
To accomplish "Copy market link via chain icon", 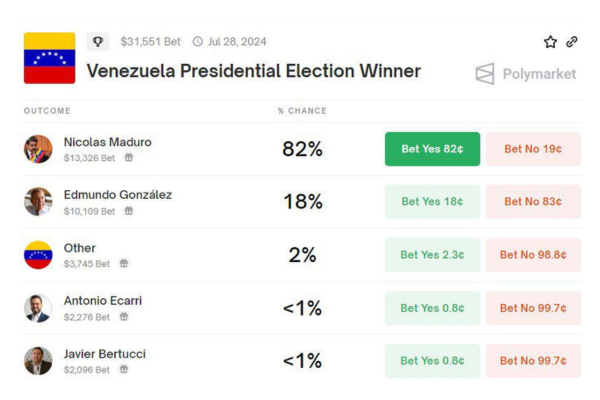I will (x=572, y=42).
